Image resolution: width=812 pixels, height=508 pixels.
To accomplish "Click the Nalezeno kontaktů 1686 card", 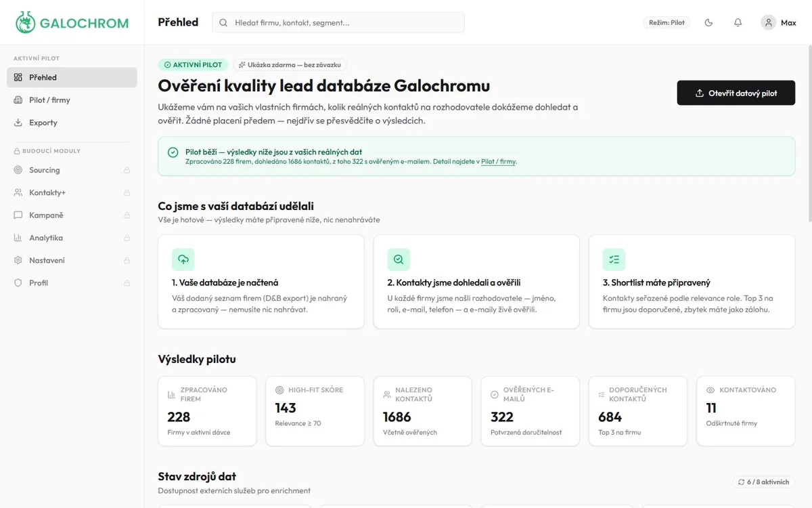I will pos(422,411).
